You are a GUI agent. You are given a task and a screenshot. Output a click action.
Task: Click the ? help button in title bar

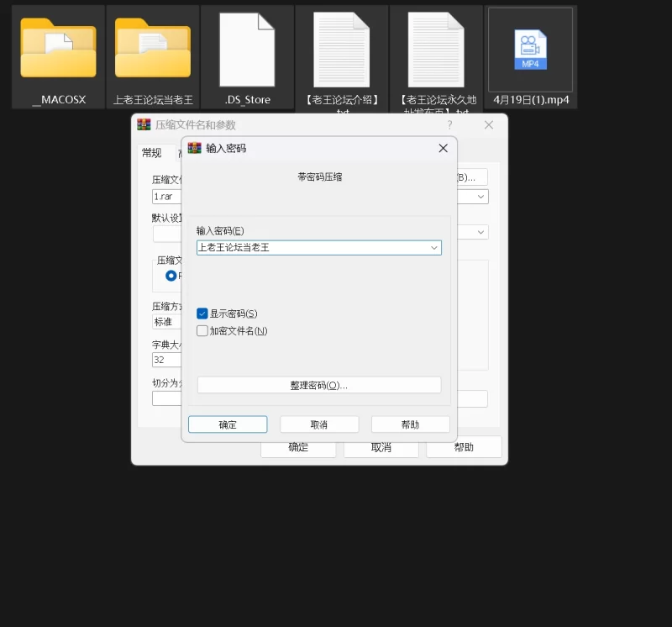pos(449,125)
